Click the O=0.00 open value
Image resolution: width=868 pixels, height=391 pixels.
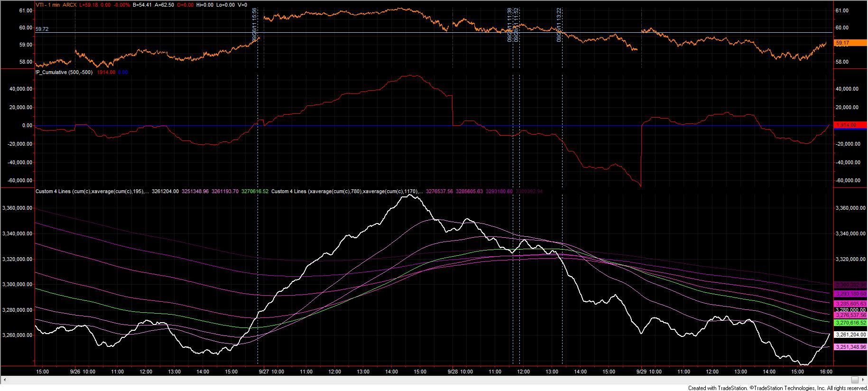(x=185, y=5)
